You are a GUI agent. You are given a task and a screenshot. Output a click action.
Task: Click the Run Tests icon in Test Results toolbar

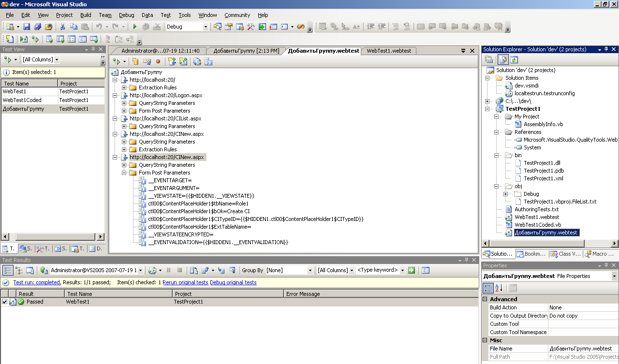click(152, 270)
